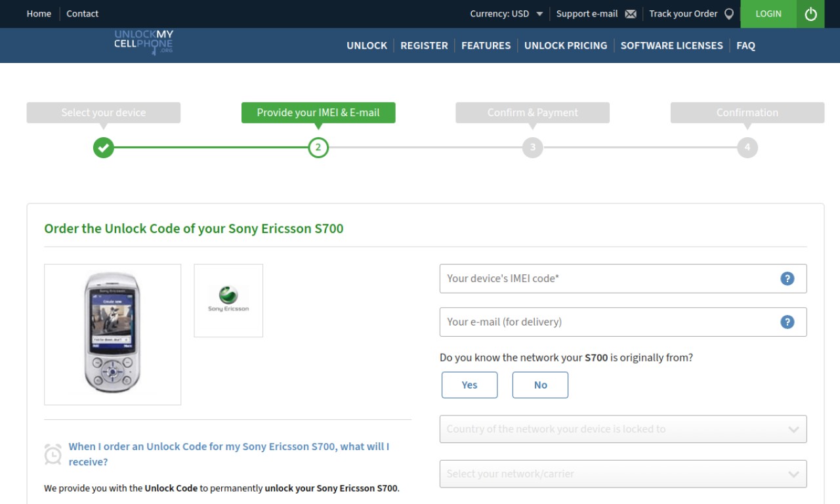Open the REGISTER menu item
The height and width of the screenshot is (504, 840).
point(424,45)
